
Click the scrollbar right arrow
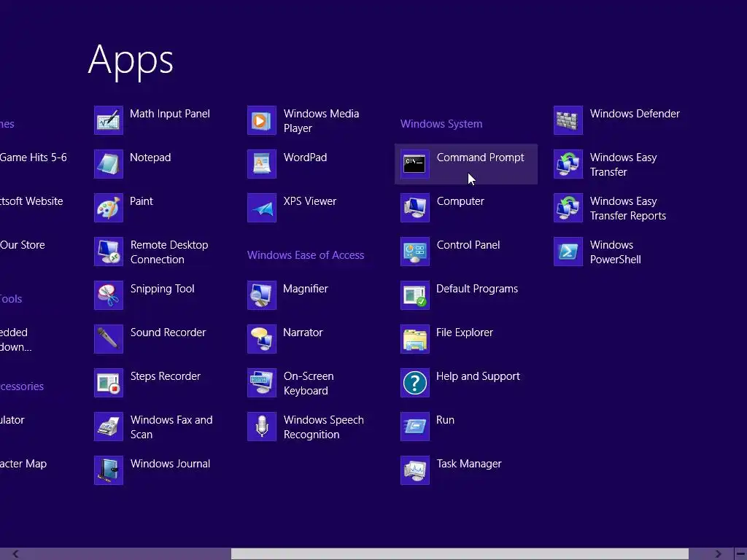pos(718,554)
